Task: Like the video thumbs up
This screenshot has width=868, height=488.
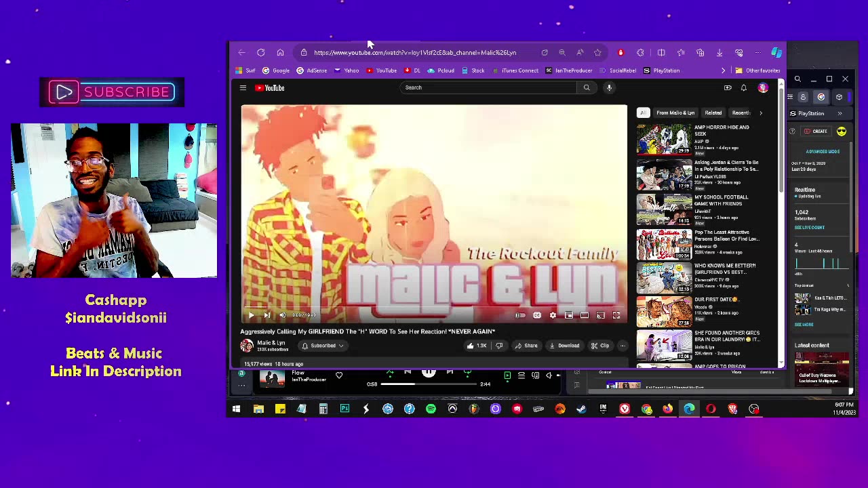Action: [x=477, y=346]
